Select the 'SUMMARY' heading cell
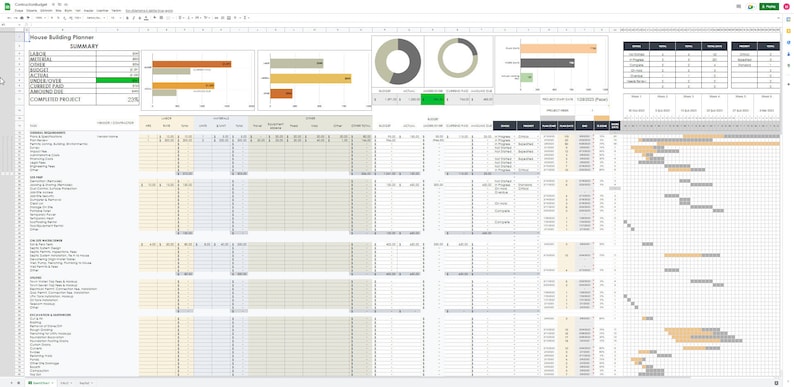 coord(84,46)
